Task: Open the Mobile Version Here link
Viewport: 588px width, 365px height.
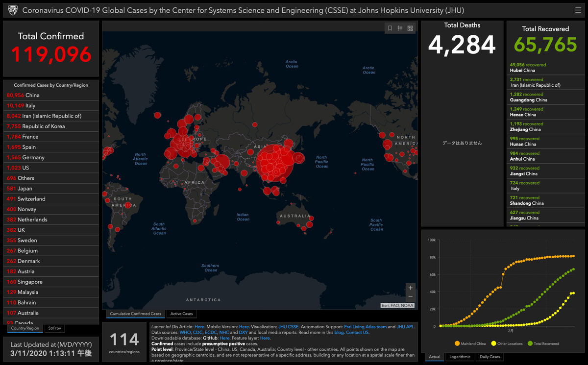Action: [x=244, y=326]
